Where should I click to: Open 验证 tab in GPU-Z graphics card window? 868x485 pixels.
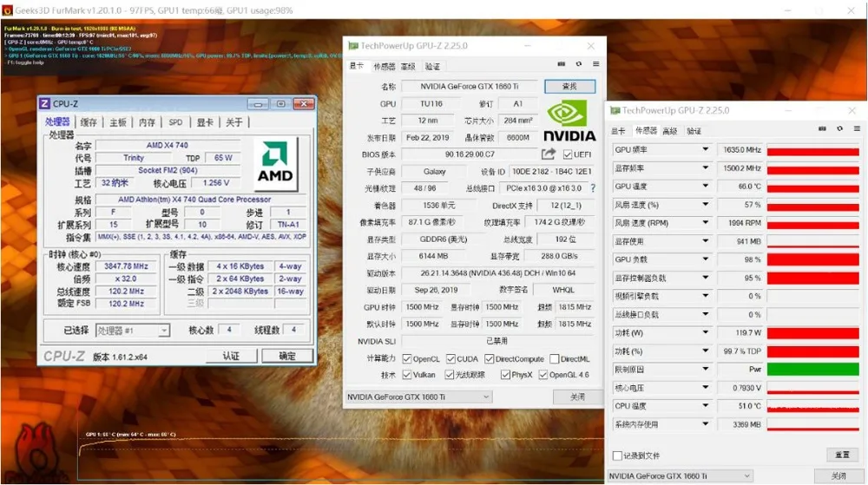pos(432,66)
